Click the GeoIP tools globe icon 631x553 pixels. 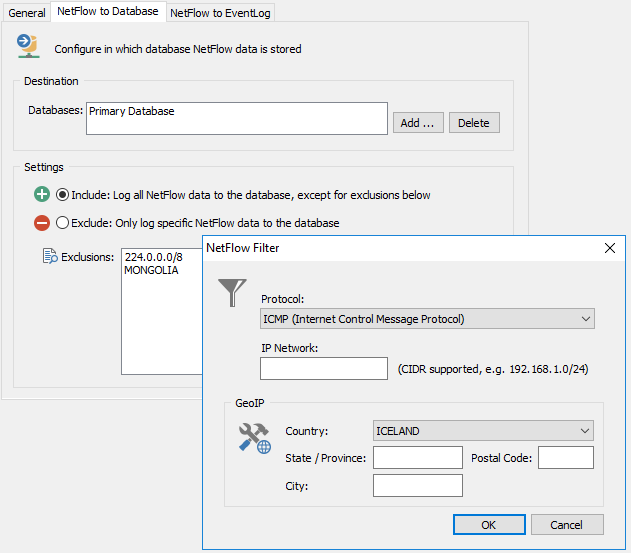tap(255, 438)
